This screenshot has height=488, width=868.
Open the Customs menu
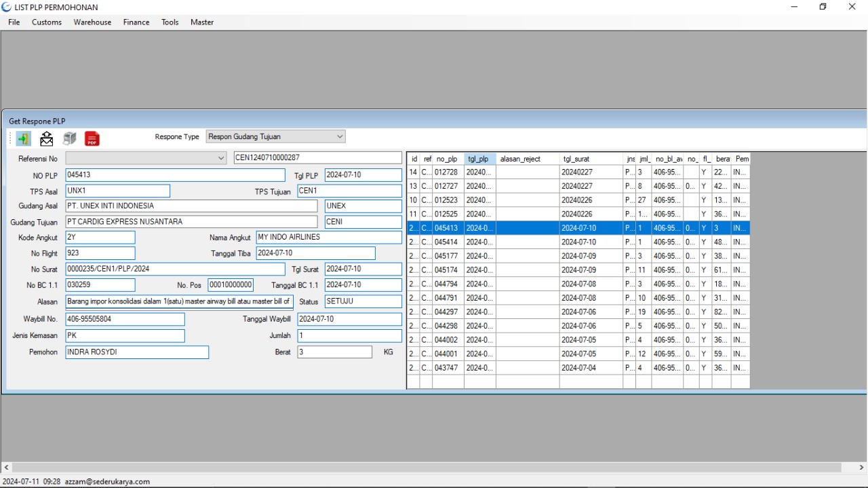[x=47, y=22]
